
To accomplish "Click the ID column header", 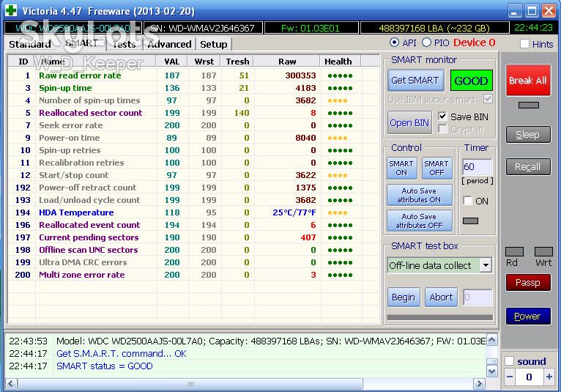I will click(x=22, y=62).
